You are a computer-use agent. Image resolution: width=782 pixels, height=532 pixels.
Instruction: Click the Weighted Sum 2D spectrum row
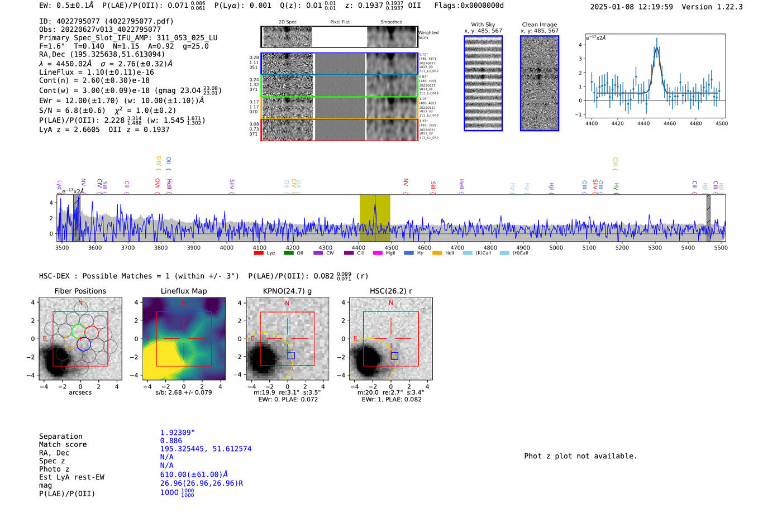[340, 37]
